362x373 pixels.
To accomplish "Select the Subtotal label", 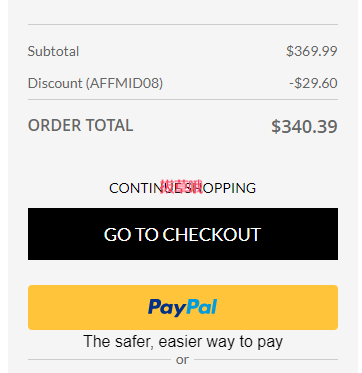I will (x=53, y=51).
